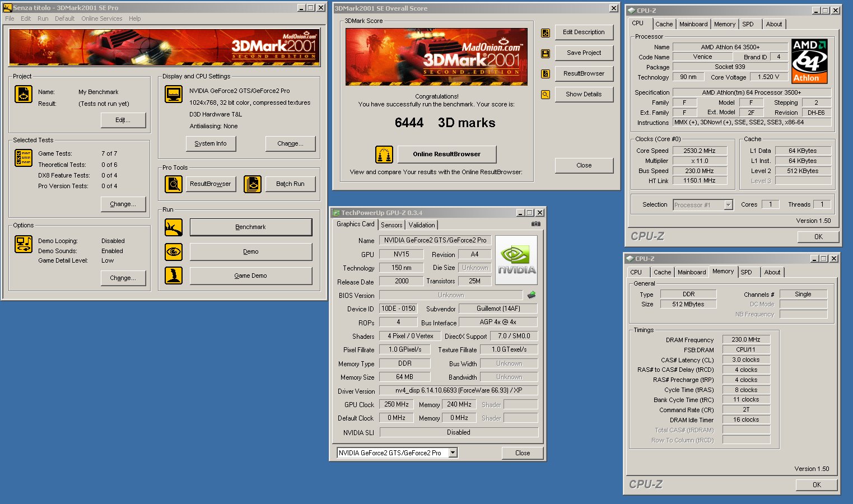Click the Edit Description icon in Overall Score
853x504 pixels.
545,33
